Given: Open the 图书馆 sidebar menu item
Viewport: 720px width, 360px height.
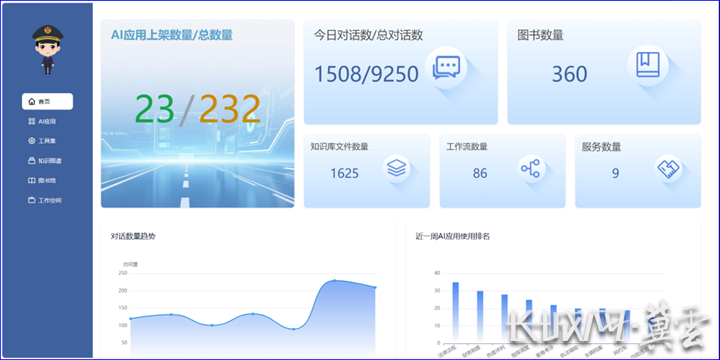Looking at the screenshot, I should [x=42, y=180].
